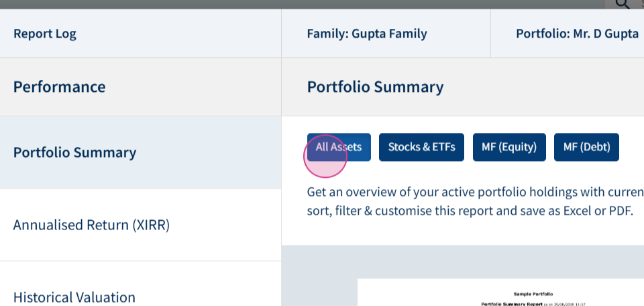Screen dimensions: 644x306
Task: Select the All Assets filter button
Action: [x=339, y=147]
